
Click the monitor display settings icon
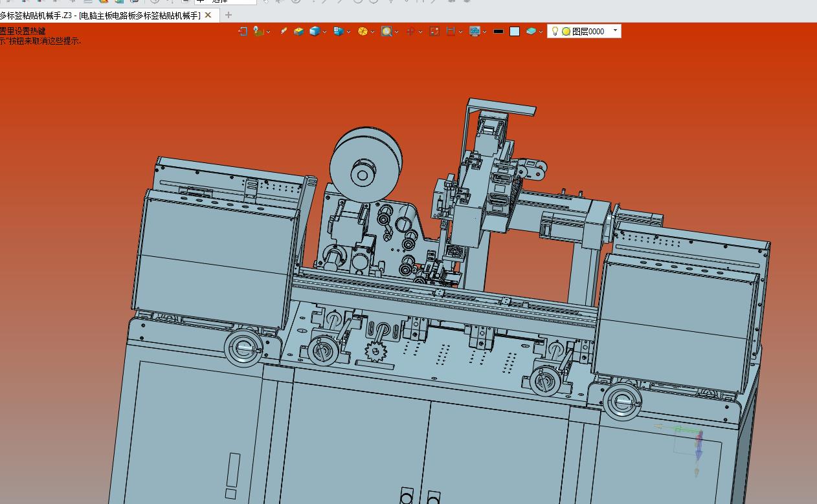coord(474,31)
